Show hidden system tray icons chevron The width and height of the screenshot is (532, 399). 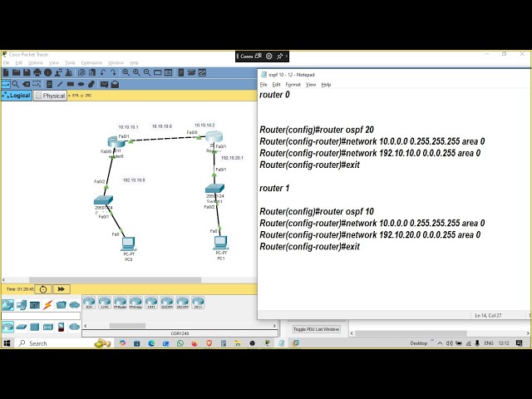coord(440,343)
